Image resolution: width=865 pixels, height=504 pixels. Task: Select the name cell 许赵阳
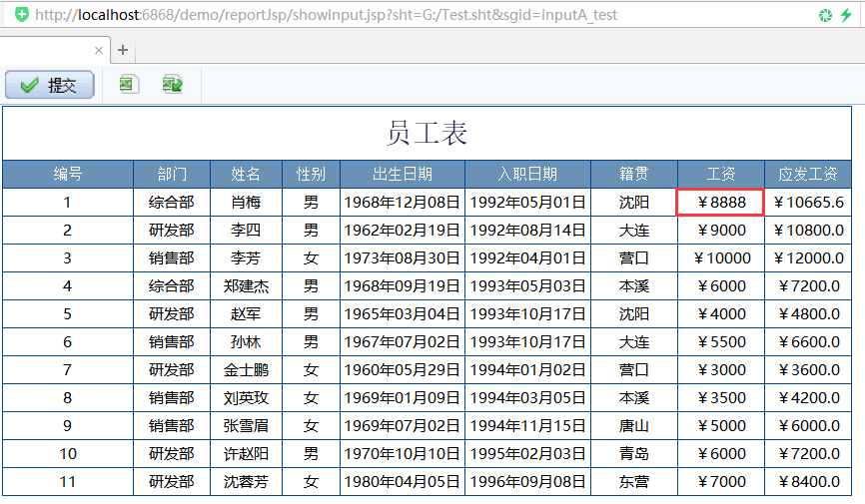(x=246, y=454)
